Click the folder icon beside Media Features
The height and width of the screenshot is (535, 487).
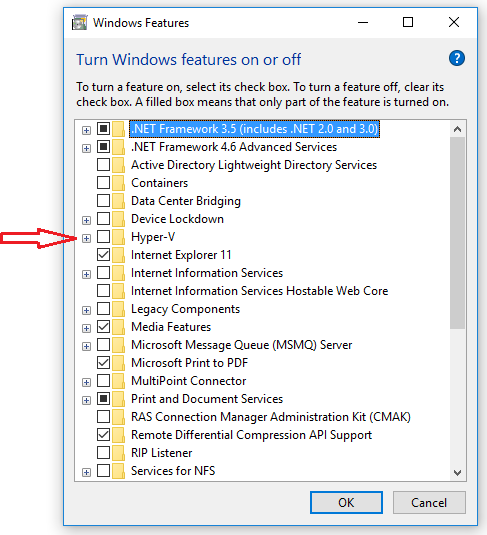click(119, 327)
